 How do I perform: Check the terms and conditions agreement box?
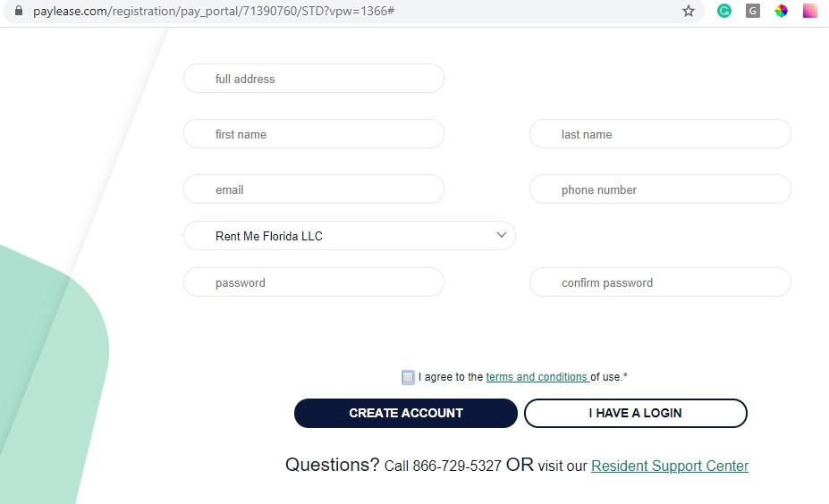(408, 377)
